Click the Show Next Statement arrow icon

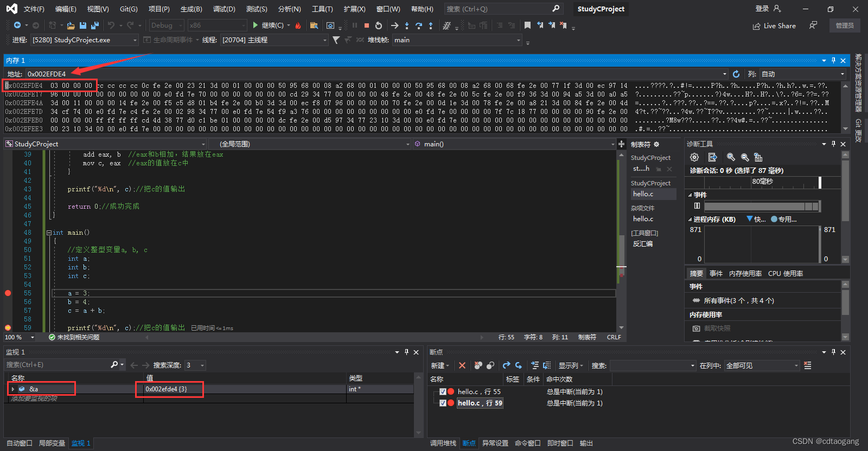point(394,25)
